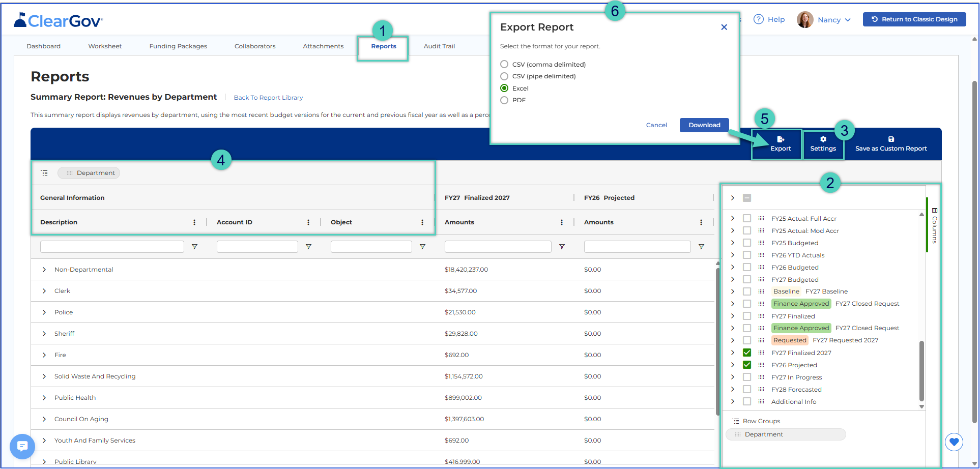Expand the Police department row
980x469 pixels.
[44, 312]
